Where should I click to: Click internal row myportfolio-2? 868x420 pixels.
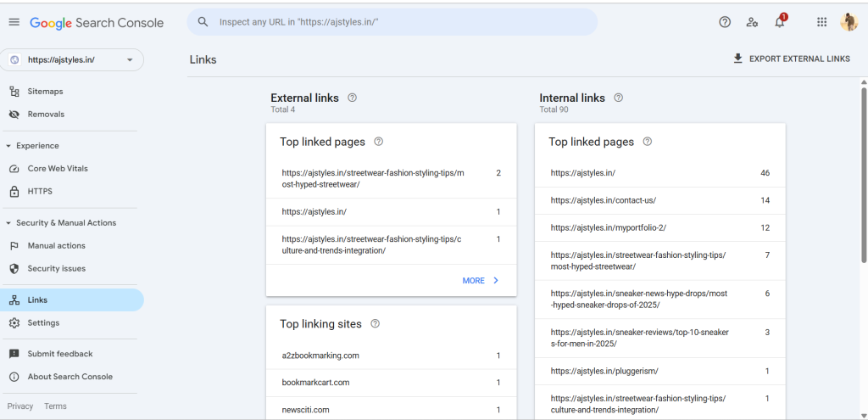coord(659,227)
